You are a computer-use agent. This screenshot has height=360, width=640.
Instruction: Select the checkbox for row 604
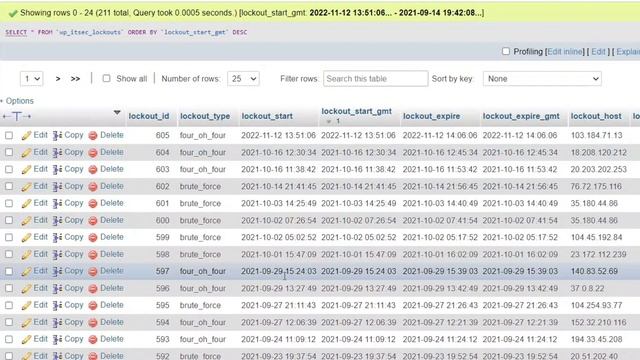click(9, 153)
